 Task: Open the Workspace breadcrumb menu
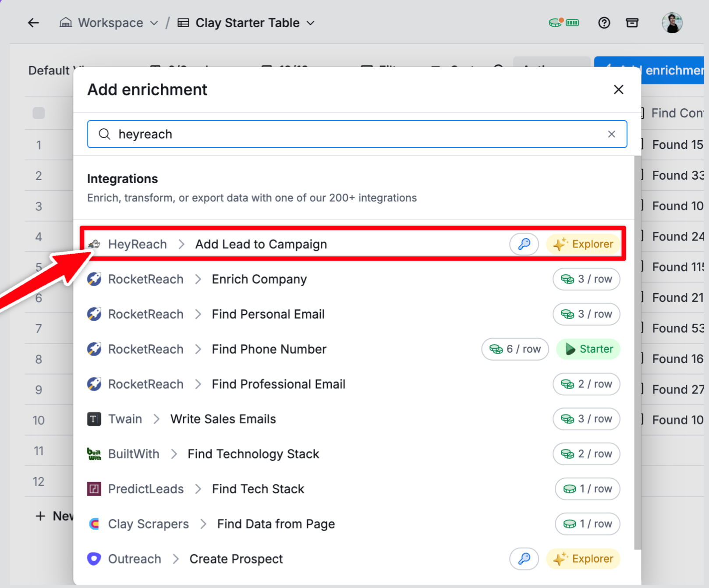(109, 23)
